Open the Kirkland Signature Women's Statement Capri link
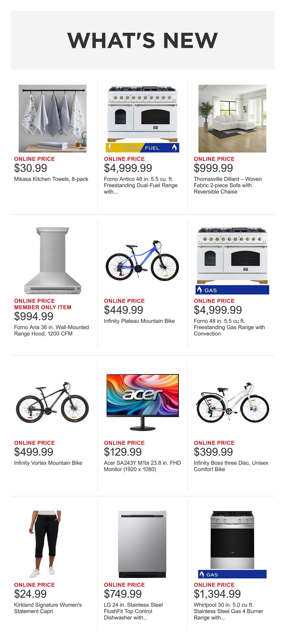285x644 pixels. click(48, 608)
